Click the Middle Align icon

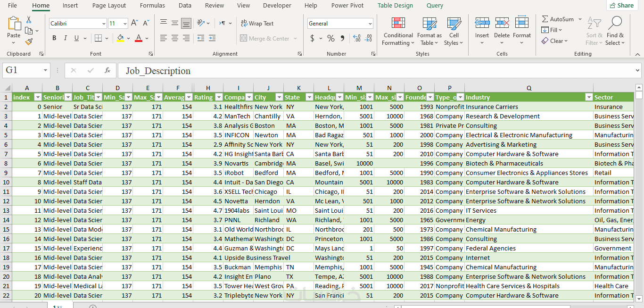click(x=175, y=23)
